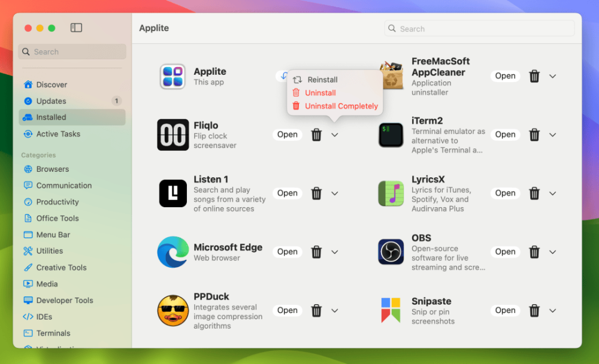
Task: Toggle the sidebar visibility icon
Action: click(x=76, y=28)
